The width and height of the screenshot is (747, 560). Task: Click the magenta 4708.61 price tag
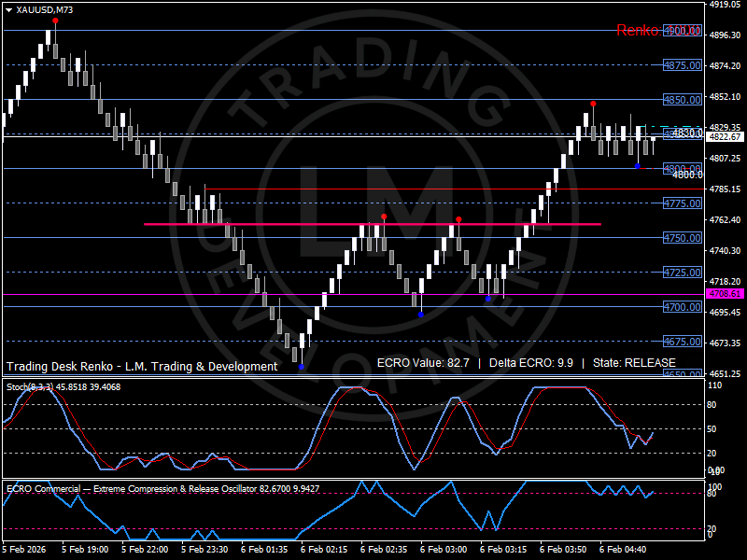click(725, 294)
